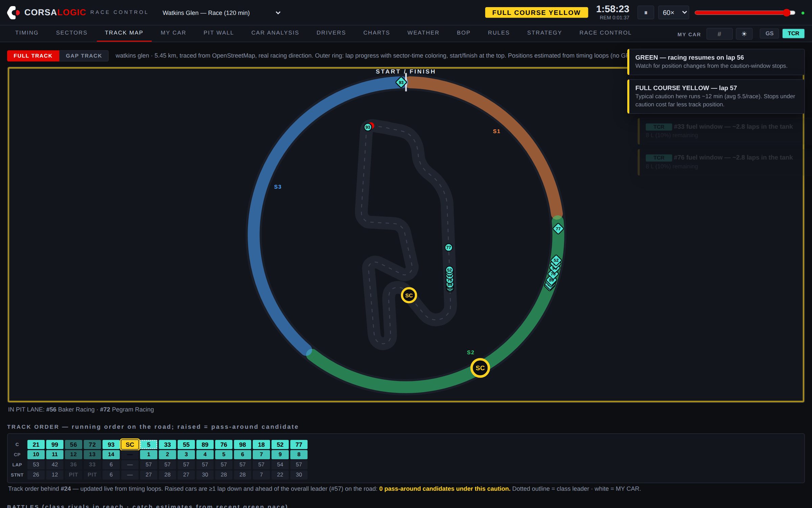The width and height of the screenshot is (812, 508).
Task: Select pitted car 72 in track order
Action: point(92,444)
